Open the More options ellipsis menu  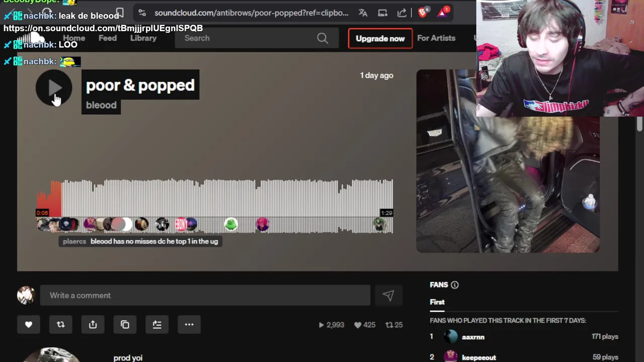(x=189, y=325)
